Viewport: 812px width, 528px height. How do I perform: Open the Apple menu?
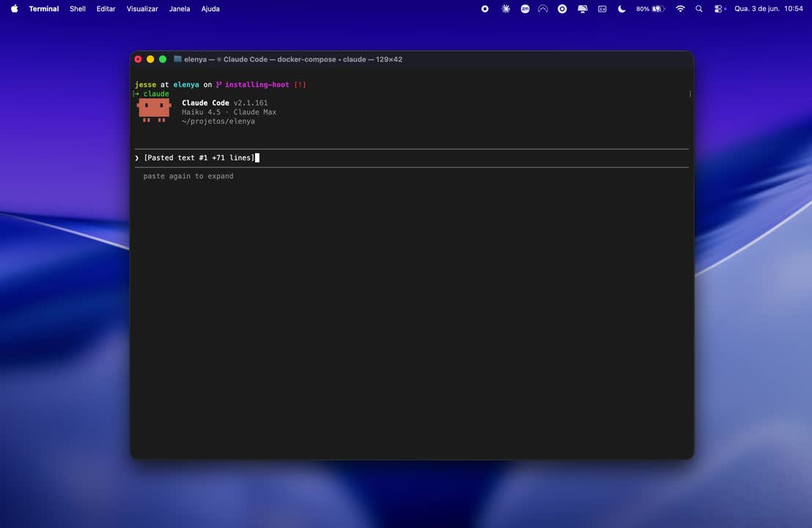(x=15, y=8)
